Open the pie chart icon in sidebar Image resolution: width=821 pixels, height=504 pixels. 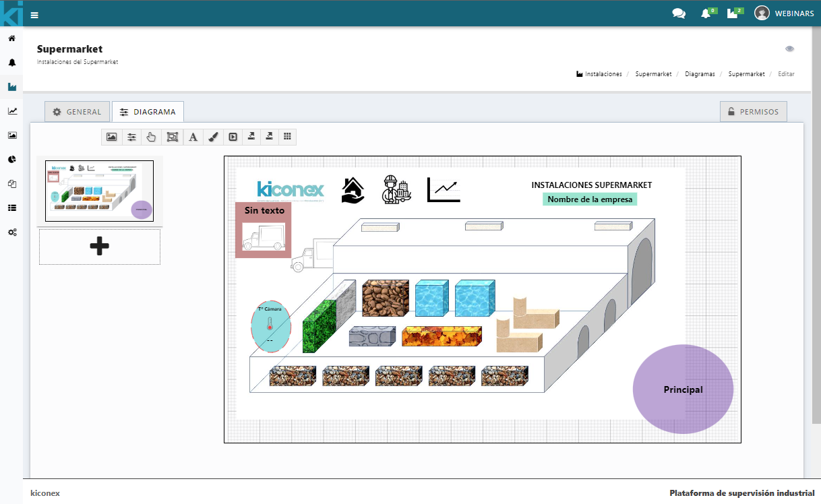pos(11,160)
